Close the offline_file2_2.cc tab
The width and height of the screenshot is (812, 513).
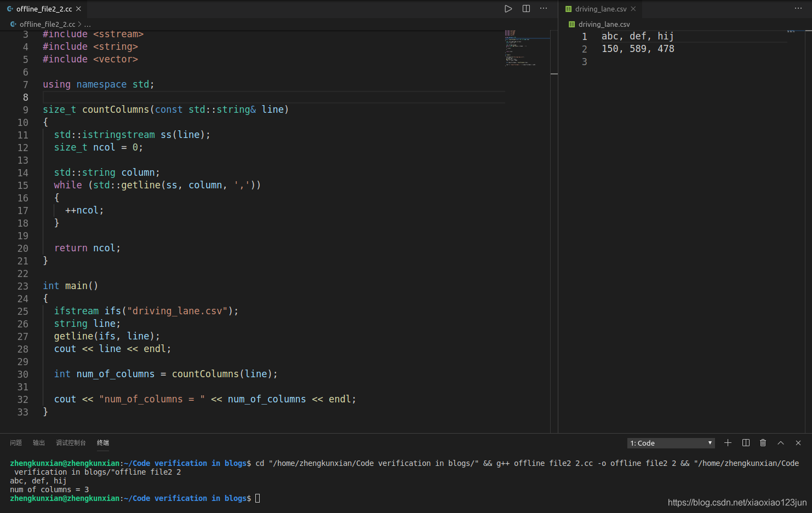click(x=79, y=9)
